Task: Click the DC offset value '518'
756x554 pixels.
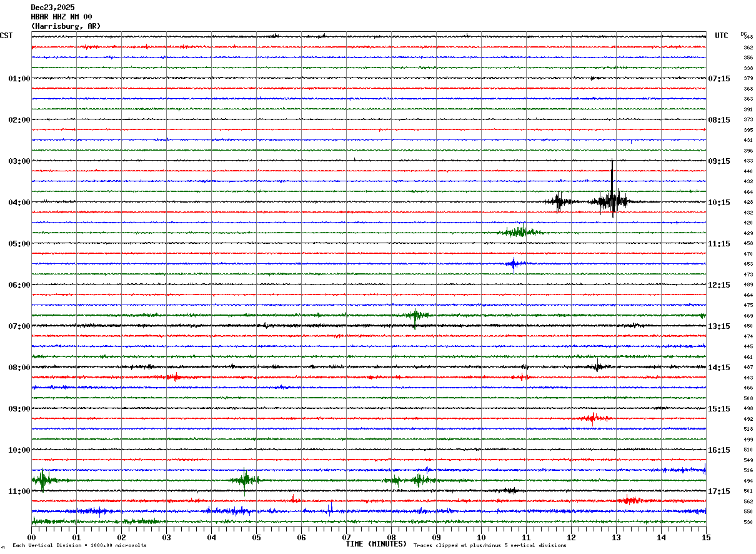Action: [748, 430]
